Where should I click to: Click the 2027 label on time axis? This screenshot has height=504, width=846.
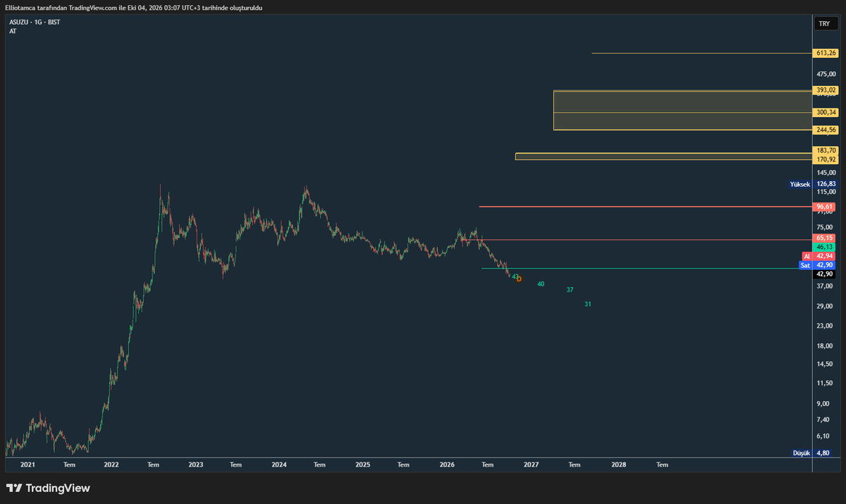pos(532,465)
